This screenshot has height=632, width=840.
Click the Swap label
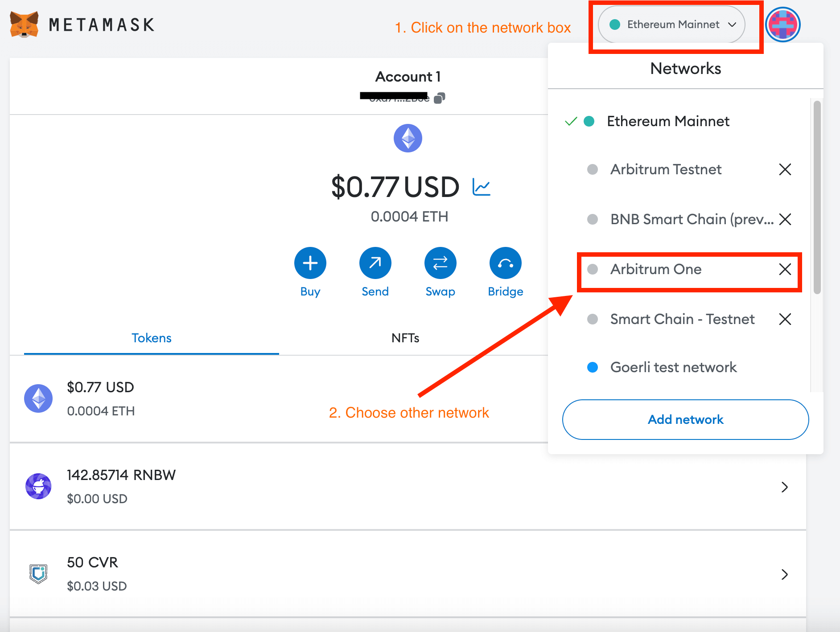pyautogui.click(x=441, y=291)
